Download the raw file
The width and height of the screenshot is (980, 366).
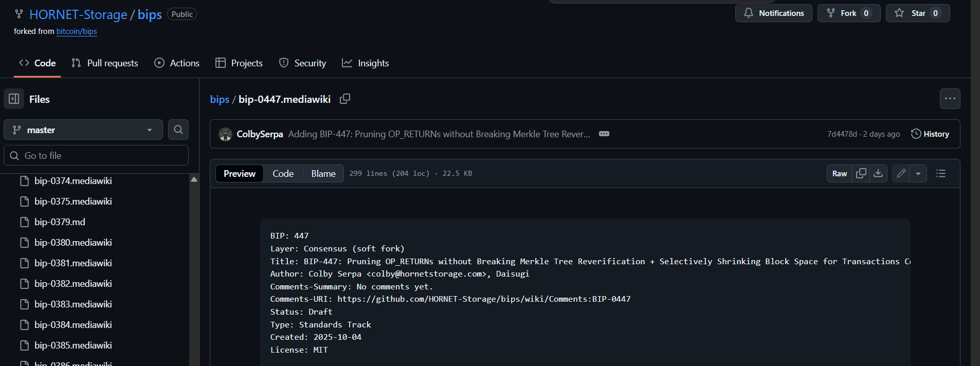click(x=878, y=174)
